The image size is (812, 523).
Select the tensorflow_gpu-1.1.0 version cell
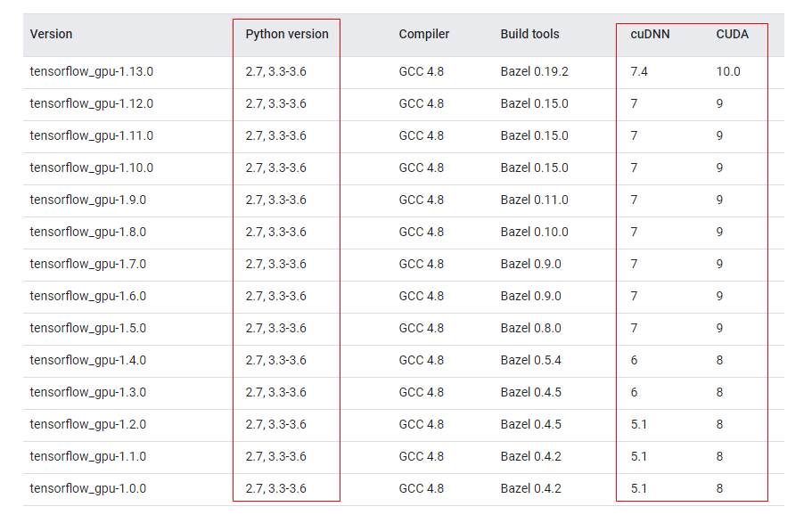(88, 457)
